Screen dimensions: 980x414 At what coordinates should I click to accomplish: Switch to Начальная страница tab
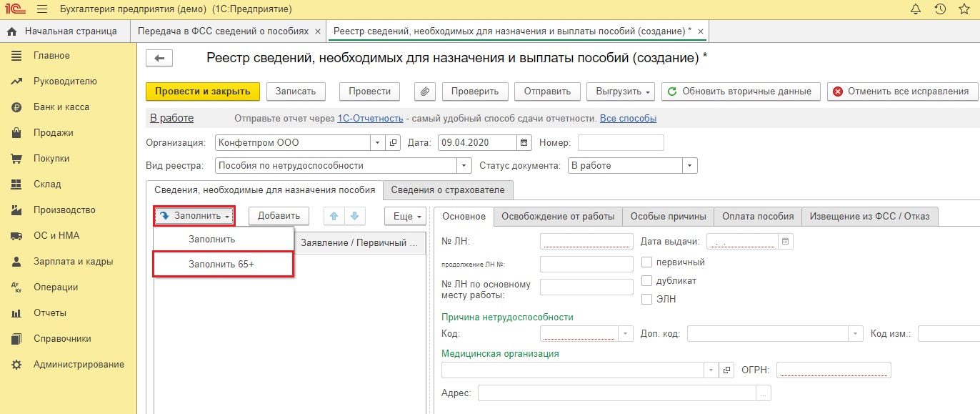click(x=65, y=31)
